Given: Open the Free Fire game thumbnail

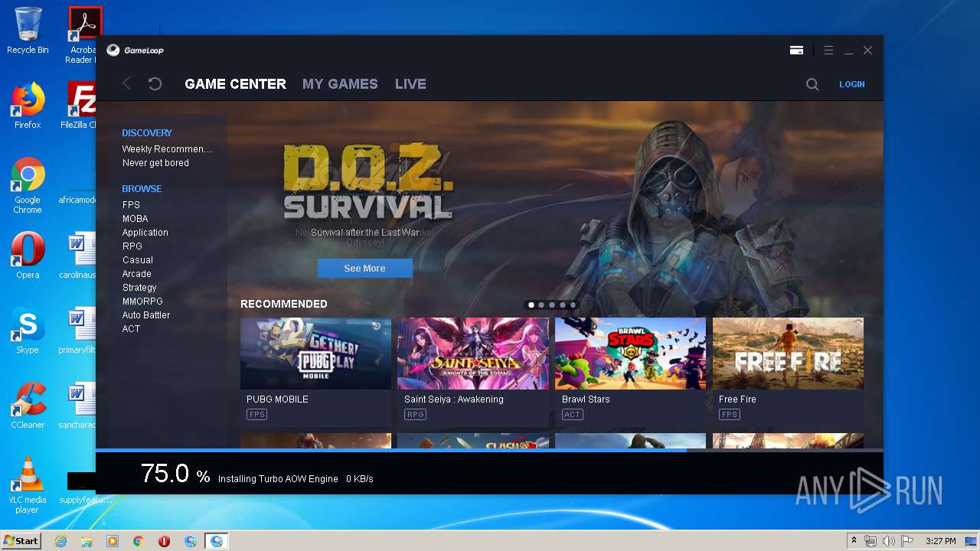Looking at the screenshot, I should tap(788, 354).
